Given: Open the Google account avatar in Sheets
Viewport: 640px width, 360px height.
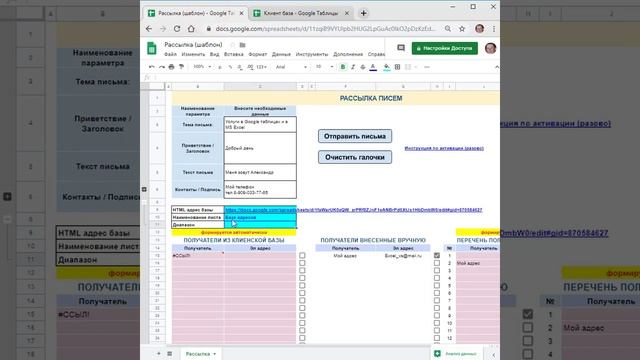Looking at the screenshot, I should pos(491,48).
